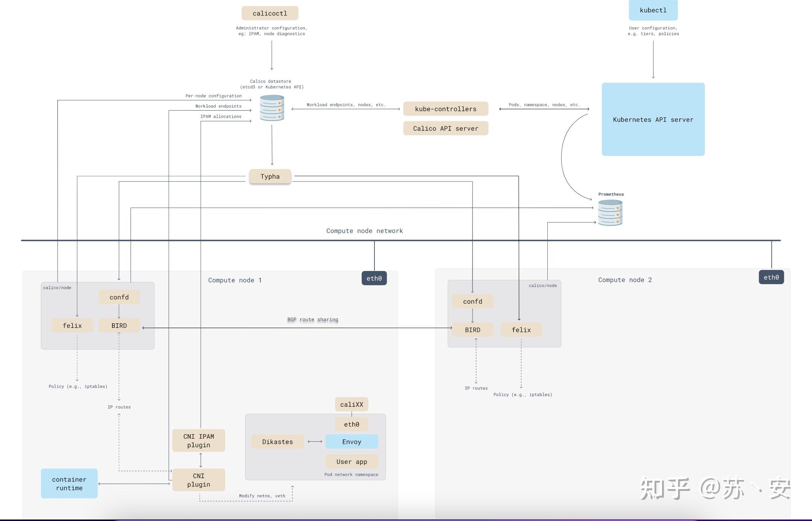Screen dimensions: 812x521
Task: Select the felix box in Compute node 1
Action: click(72, 326)
